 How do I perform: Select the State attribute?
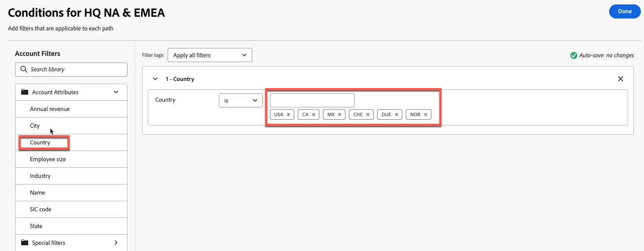(71, 226)
